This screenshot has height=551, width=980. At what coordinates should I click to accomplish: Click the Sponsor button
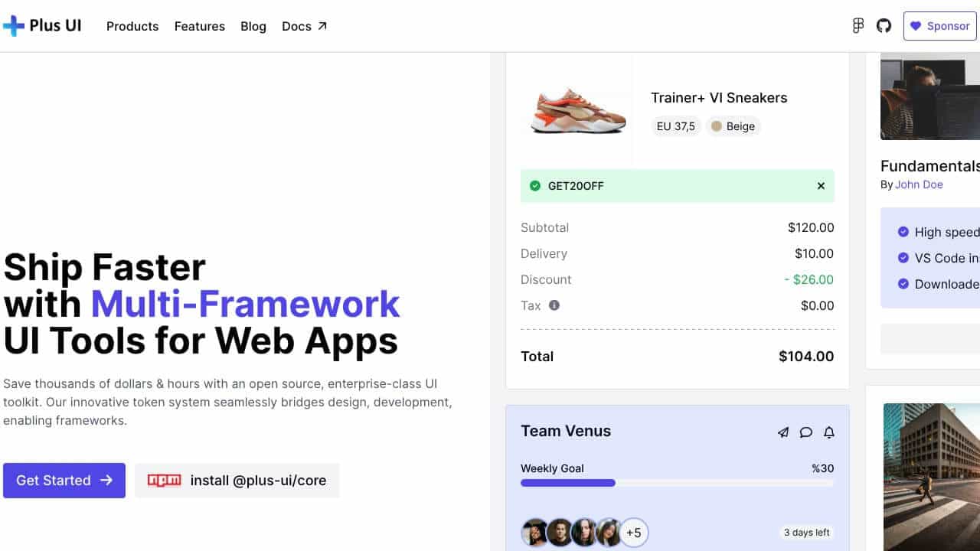tap(940, 26)
